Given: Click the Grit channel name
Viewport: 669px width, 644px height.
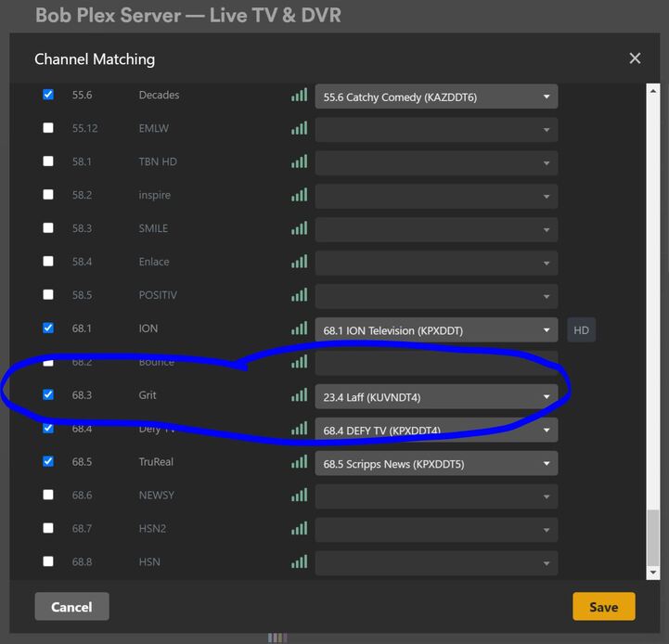Looking at the screenshot, I should (148, 394).
